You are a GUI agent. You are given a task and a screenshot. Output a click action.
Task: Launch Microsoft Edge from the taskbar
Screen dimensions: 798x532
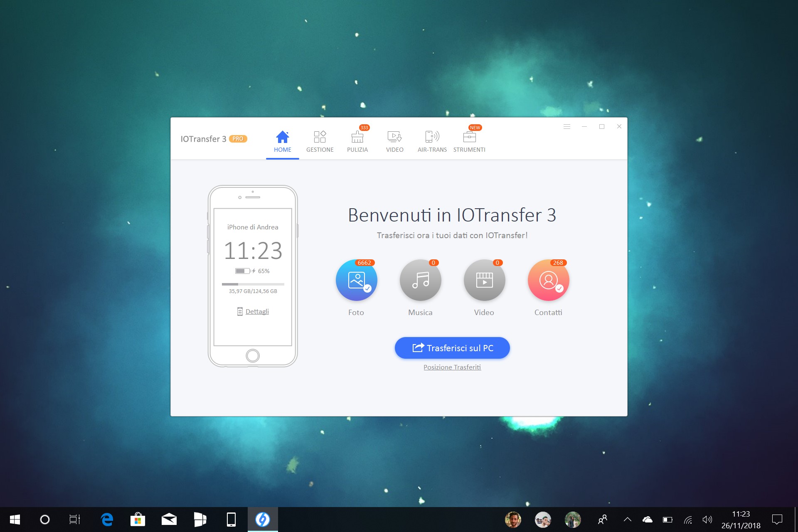pyautogui.click(x=107, y=520)
